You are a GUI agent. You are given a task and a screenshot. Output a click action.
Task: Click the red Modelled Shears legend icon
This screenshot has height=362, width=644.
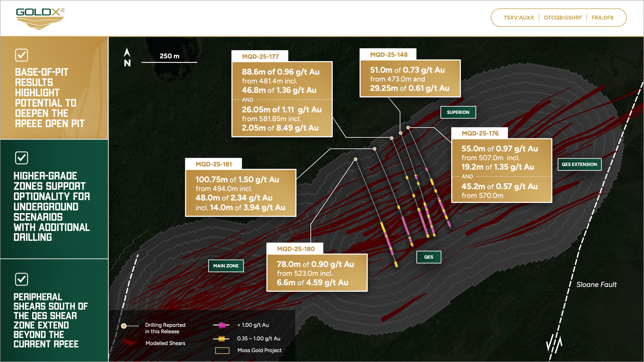130,342
